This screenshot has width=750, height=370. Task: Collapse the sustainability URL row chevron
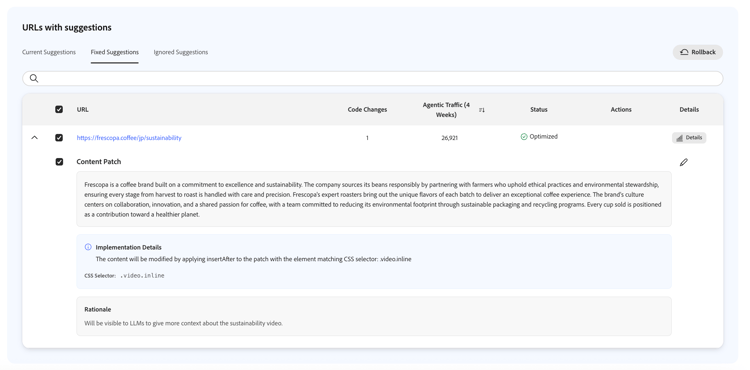[x=34, y=138]
